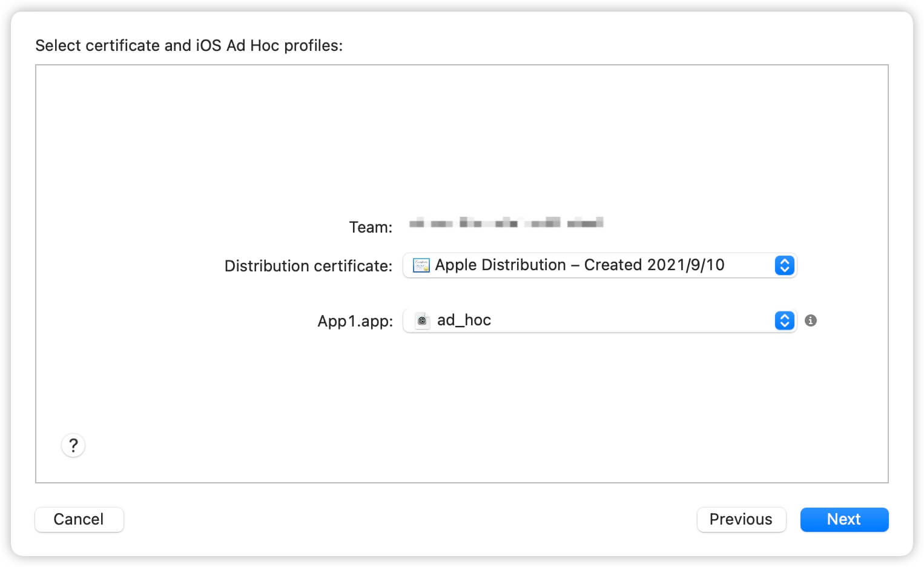Click the 'Distribution certificate:' label
The image size is (924, 567).
308,266
